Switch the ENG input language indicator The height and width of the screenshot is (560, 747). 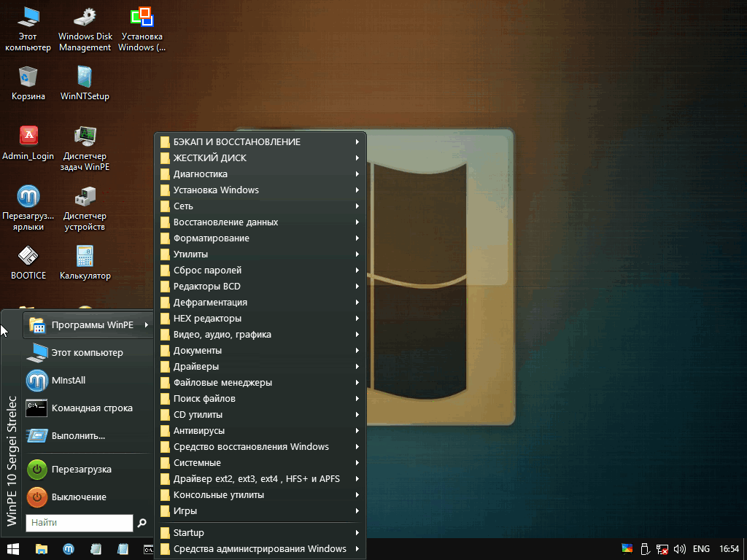(x=701, y=549)
